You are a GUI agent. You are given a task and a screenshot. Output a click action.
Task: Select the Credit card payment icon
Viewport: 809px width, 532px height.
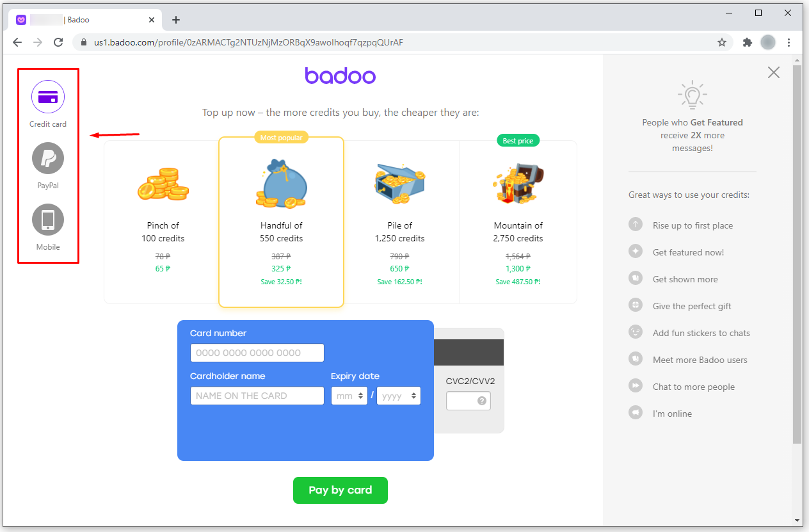[x=48, y=97]
